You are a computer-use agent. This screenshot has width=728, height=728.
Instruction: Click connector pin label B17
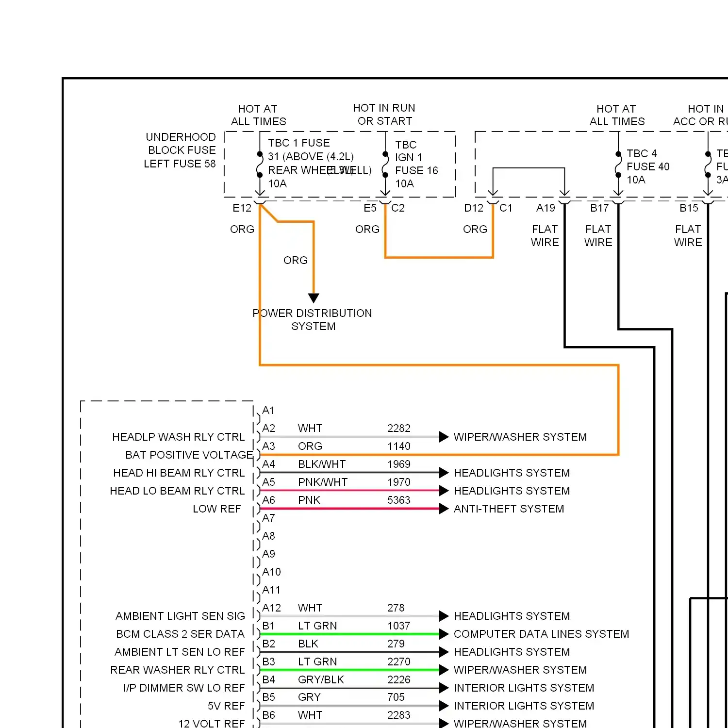click(x=599, y=208)
